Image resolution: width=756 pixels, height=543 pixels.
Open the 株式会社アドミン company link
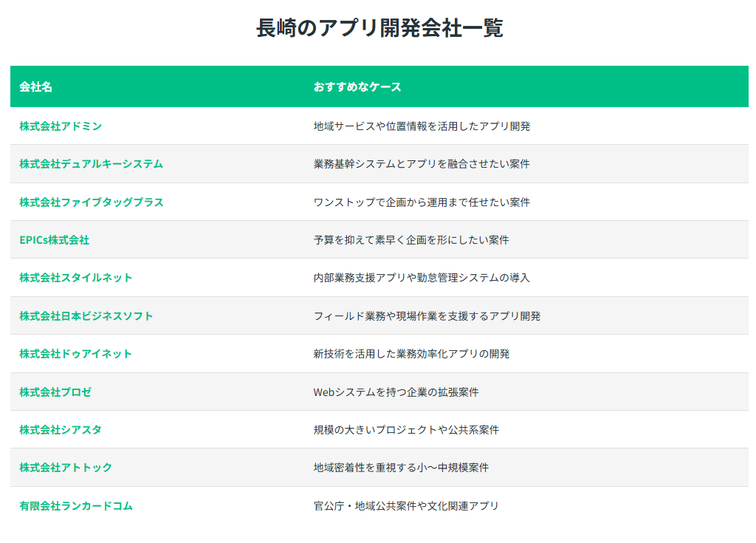[x=61, y=126]
